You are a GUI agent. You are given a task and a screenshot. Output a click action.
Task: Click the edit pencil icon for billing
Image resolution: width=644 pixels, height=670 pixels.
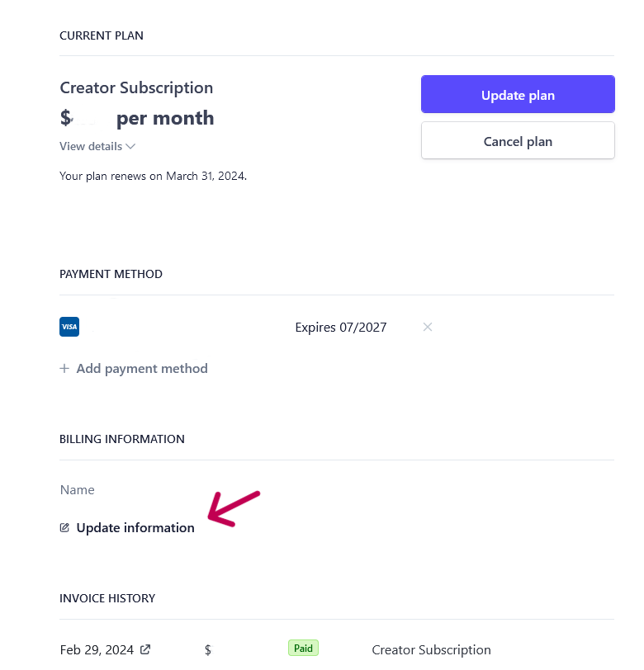[64, 528]
